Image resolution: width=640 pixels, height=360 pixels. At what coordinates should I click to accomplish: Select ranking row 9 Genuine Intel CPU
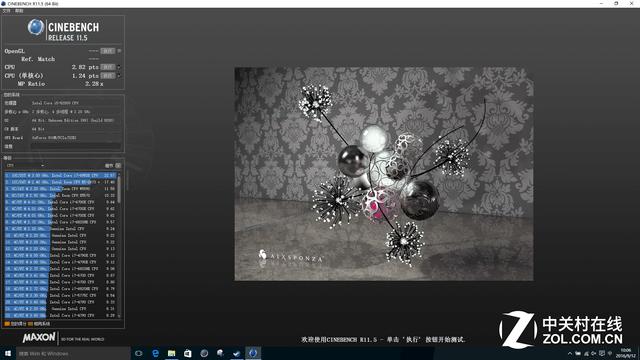click(x=60, y=229)
